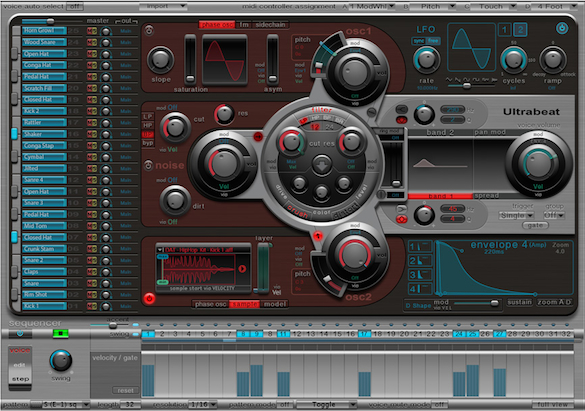The image size is (585, 411).
Task: Toggle voice auto select off button
Action: click(75, 6)
